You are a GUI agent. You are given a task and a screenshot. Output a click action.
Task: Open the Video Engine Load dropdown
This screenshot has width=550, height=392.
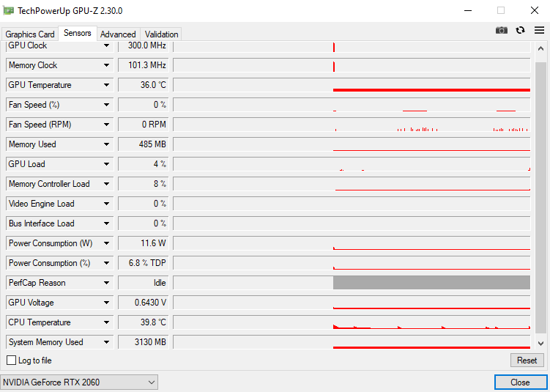pos(106,204)
